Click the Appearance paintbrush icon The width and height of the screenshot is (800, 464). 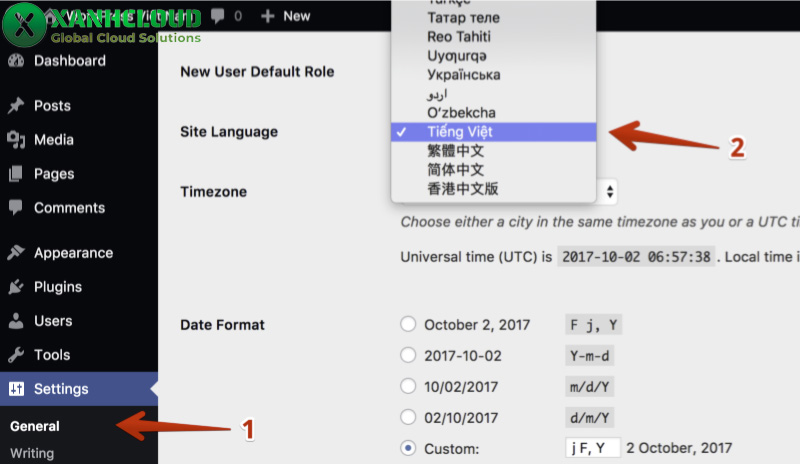(15, 253)
